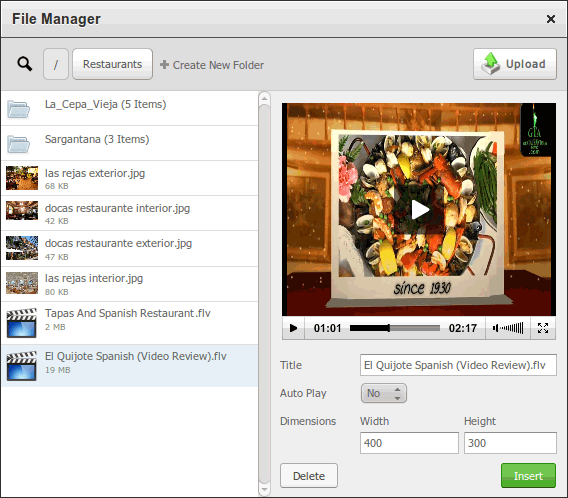Select docas restaurante interior.jpg thumbnail
Viewport: 568px width, 498px height.
(x=22, y=210)
